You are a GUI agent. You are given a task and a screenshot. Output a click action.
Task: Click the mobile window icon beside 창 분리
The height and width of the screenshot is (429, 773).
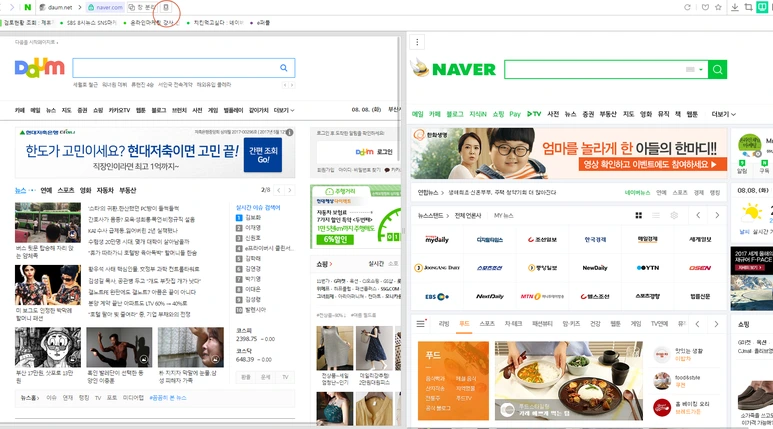point(166,7)
